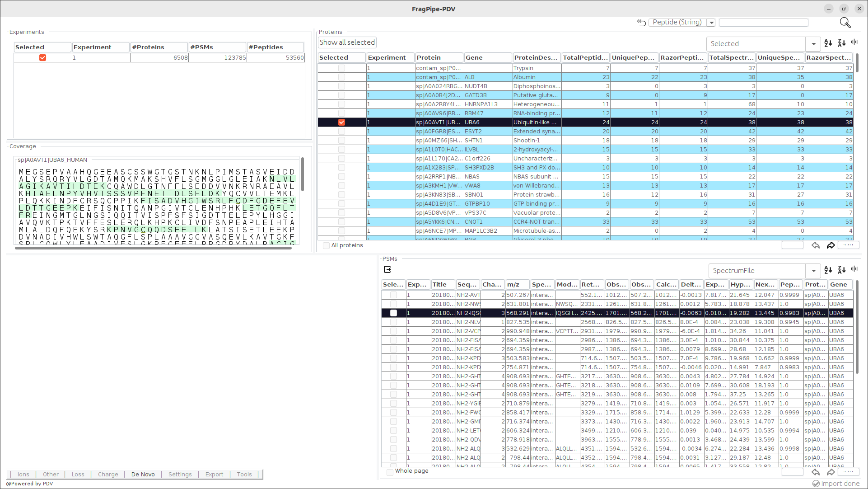
Task: Enable the All proteins checkbox
Action: 326,245
